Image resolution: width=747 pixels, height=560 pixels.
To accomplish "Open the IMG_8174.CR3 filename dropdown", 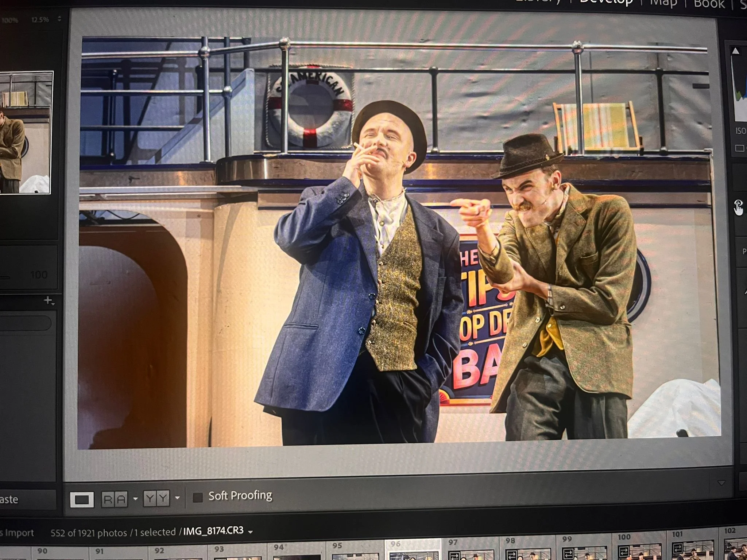I will tap(251, 532).
